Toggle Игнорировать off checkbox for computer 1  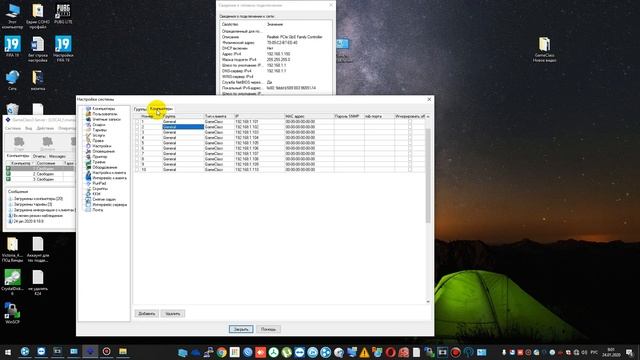pyautogui.click(x=410, y=122)
